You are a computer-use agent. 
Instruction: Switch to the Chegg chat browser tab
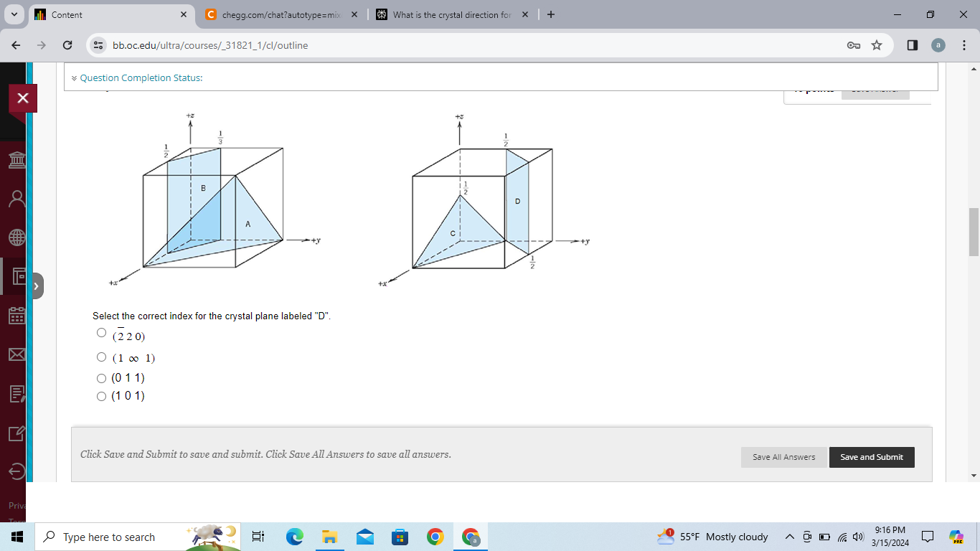280,14
